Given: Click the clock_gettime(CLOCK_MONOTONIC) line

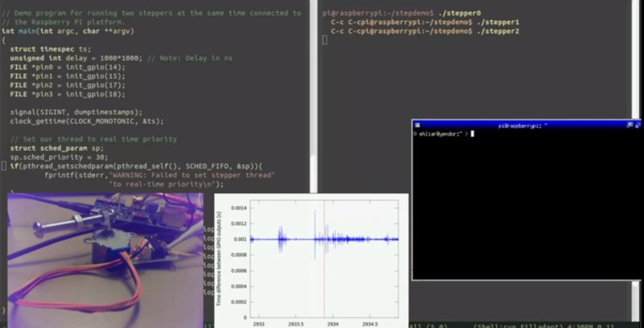Looking at the screenshot, I should click(x=86, y=121).
